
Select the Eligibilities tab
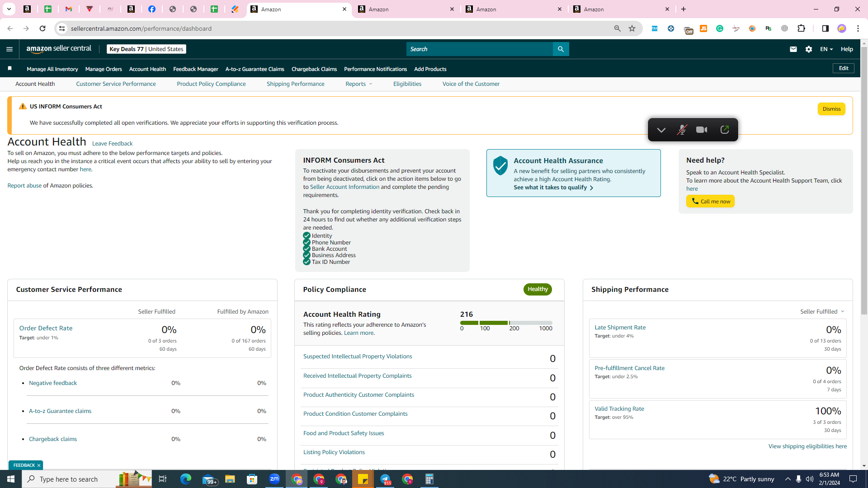coord(407,84)
